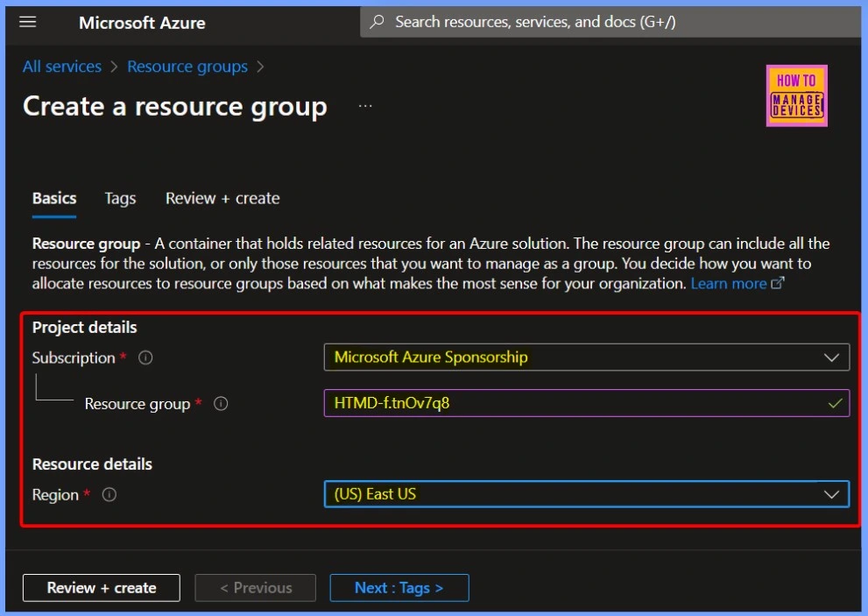Click the Next : Tags button
This screenshot has width=868, height=616.
pos(399,588)
